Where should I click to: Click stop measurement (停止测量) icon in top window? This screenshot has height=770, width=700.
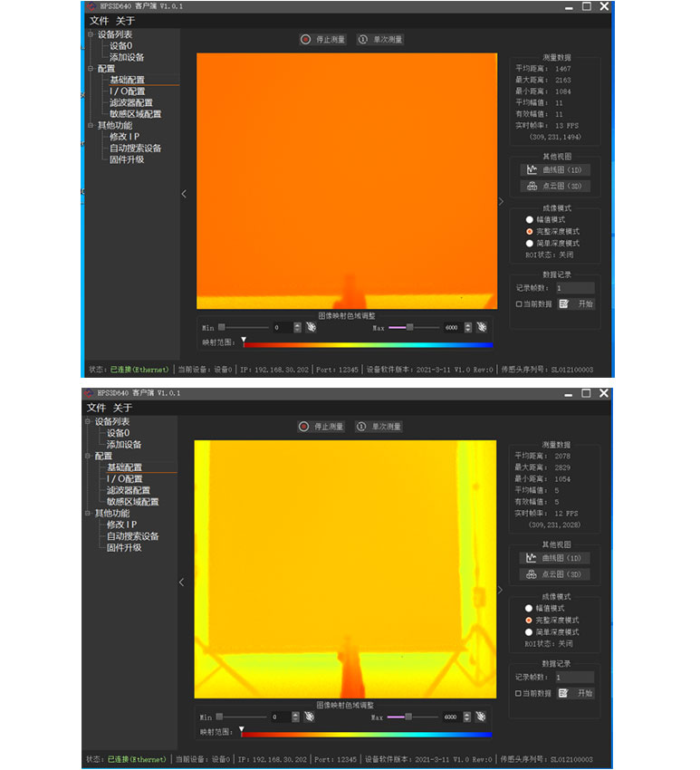pos(306,40)
